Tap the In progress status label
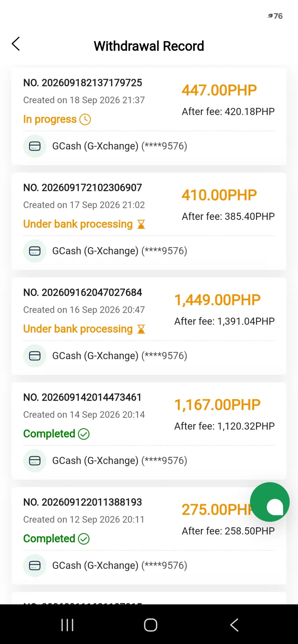This screenshot has width=298, height=644. [50, 119]
